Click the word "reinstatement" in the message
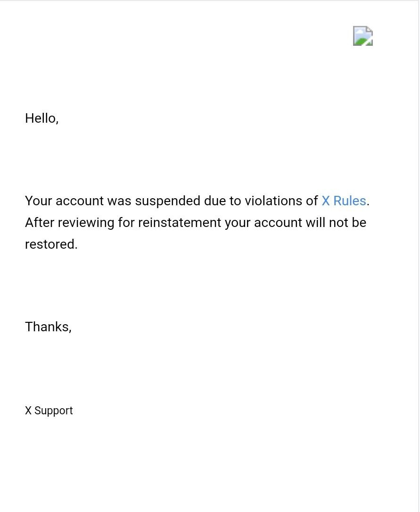420x512 pixels. click(180, 223)
